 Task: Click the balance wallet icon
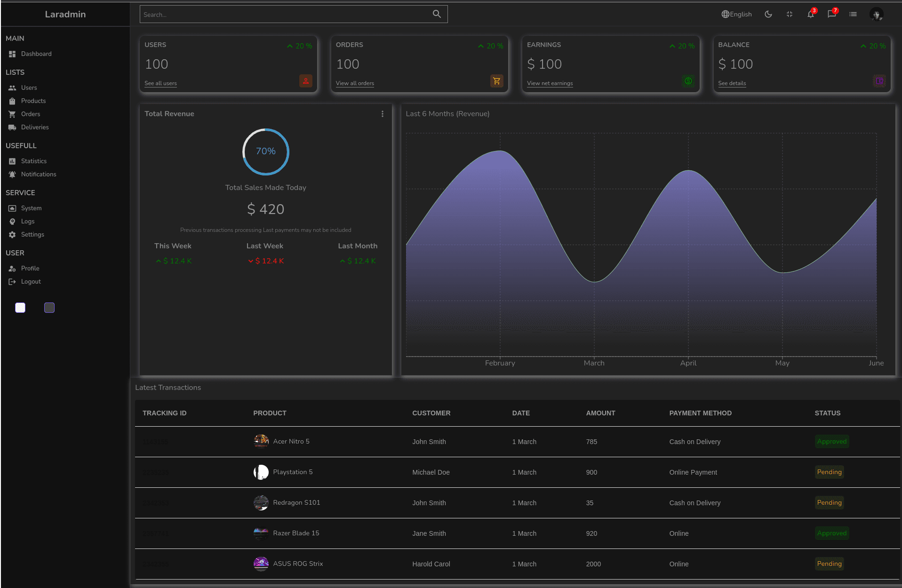pyautogui.click(x=879, y=81)
